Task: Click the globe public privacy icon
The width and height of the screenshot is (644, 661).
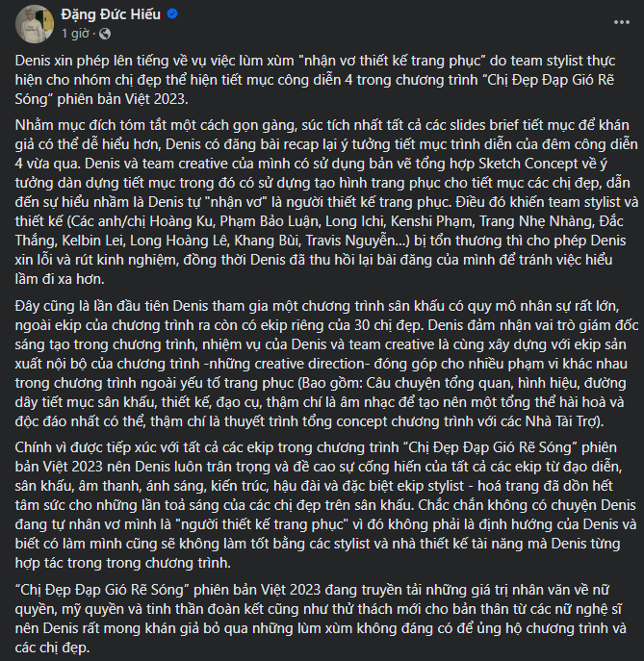Action: pos(102,34)
